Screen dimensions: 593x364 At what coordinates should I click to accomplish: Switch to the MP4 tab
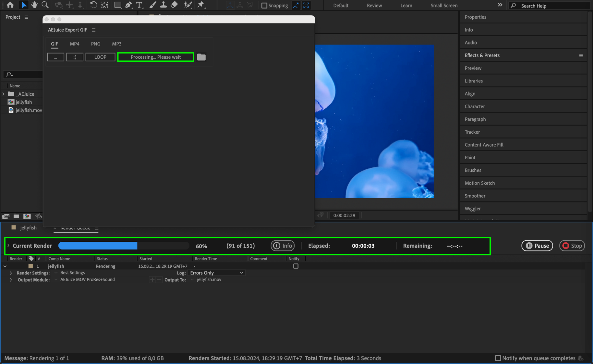coord(74,44)
